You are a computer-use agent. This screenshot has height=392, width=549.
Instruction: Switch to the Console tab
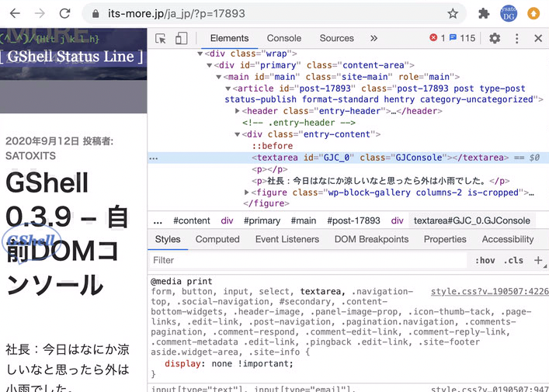tap(284, 38)
